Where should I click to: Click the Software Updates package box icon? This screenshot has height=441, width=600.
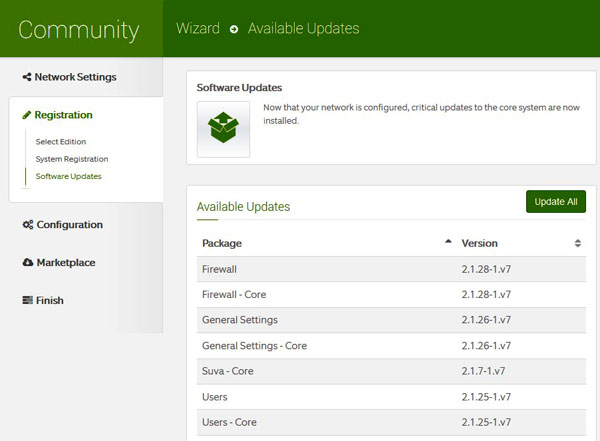223,129
